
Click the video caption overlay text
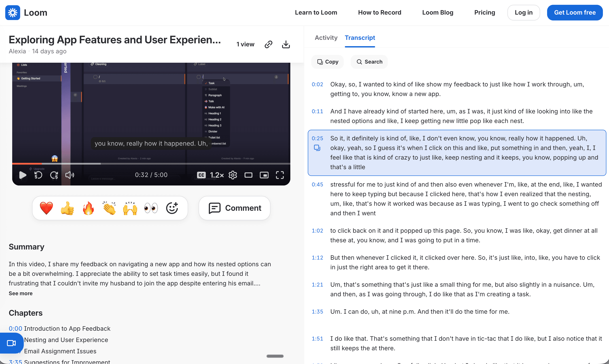[151, 143]
